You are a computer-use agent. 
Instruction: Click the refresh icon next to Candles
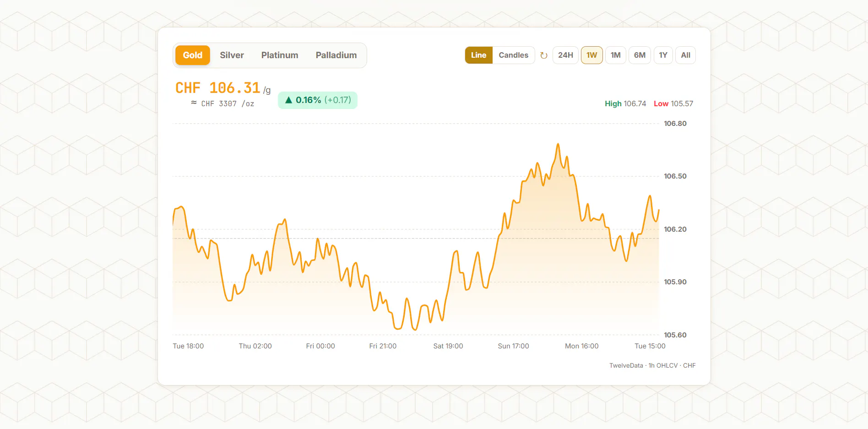tap(544, 55)
